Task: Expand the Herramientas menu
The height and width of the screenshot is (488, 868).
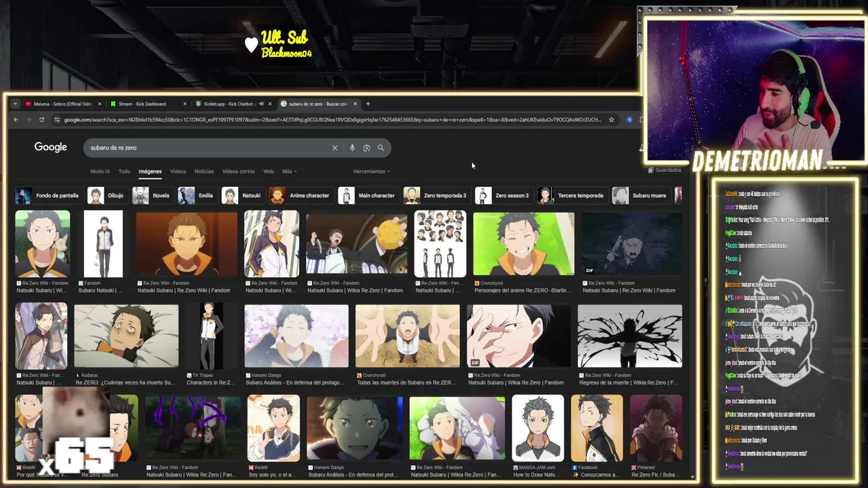Action: [371, 171]
